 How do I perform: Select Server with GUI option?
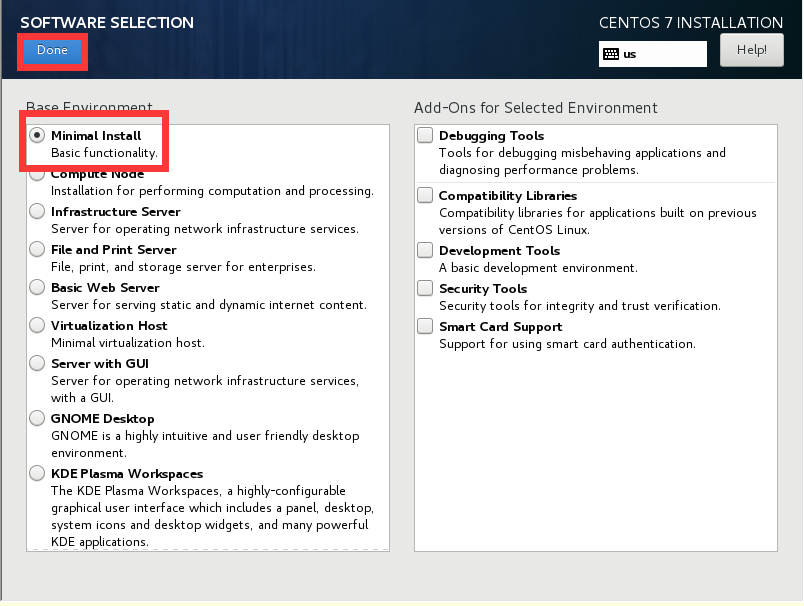(x=38, y=364)
